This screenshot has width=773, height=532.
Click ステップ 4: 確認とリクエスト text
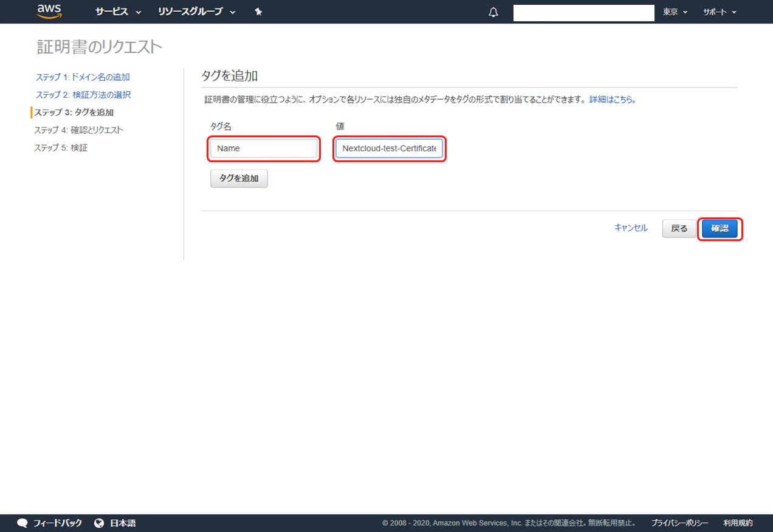pyautogui.click(x=78, y=130)
